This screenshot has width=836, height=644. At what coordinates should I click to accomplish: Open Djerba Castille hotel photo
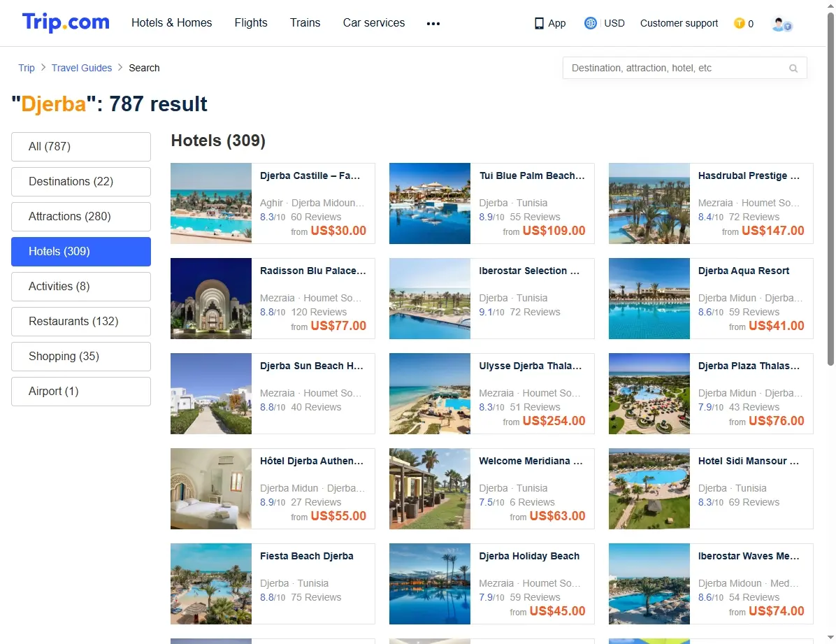[x=211, y=203]
